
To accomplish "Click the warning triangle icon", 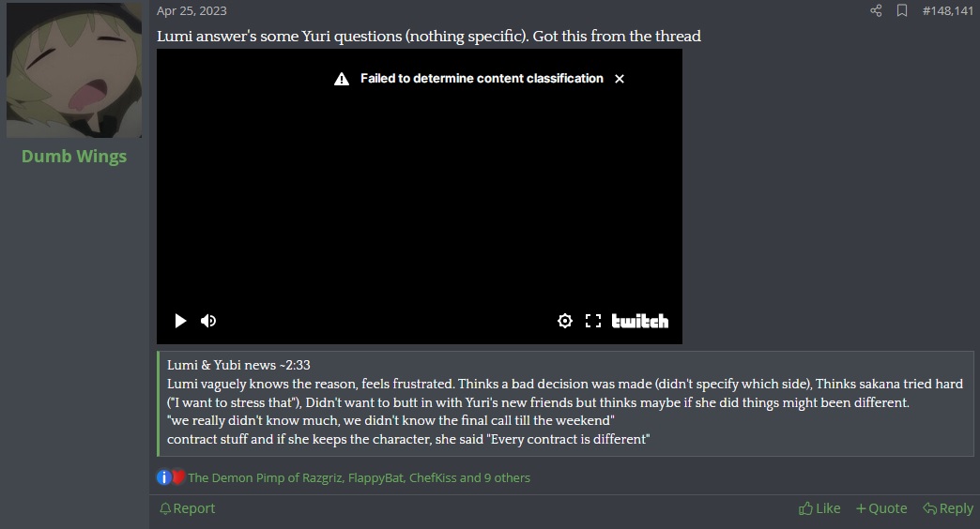I will pyautogui.click(x=342, y=79).
